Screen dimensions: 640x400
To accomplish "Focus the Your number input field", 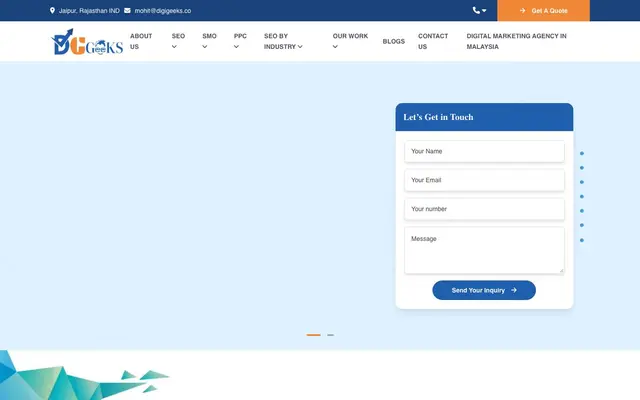I will coord(484,209).
